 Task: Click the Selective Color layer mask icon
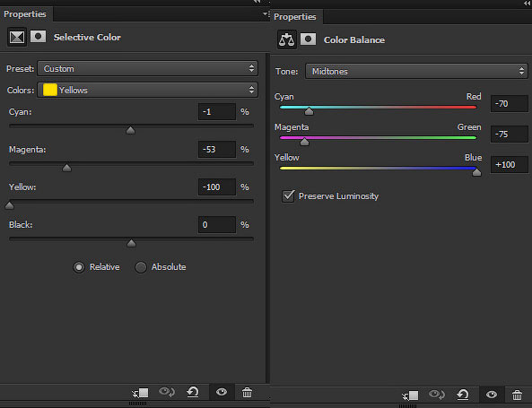pos(38,36)
